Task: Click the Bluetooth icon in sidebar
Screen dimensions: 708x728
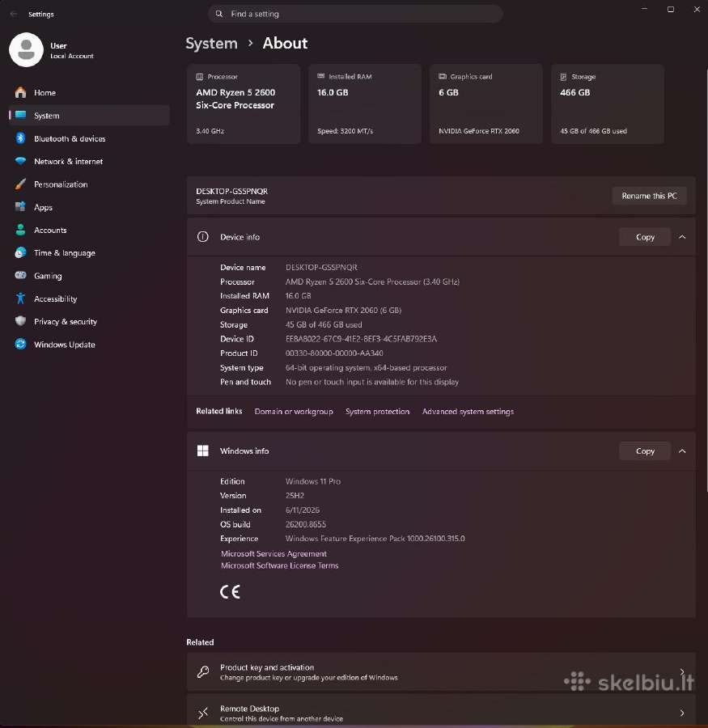Action: (20, 138)
